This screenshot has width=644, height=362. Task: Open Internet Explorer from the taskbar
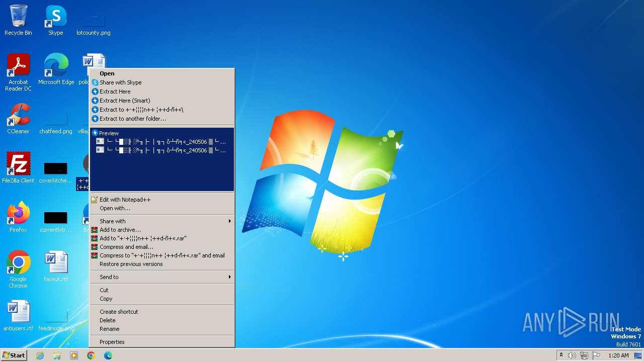pyautogui.click(x=40, y=355)
